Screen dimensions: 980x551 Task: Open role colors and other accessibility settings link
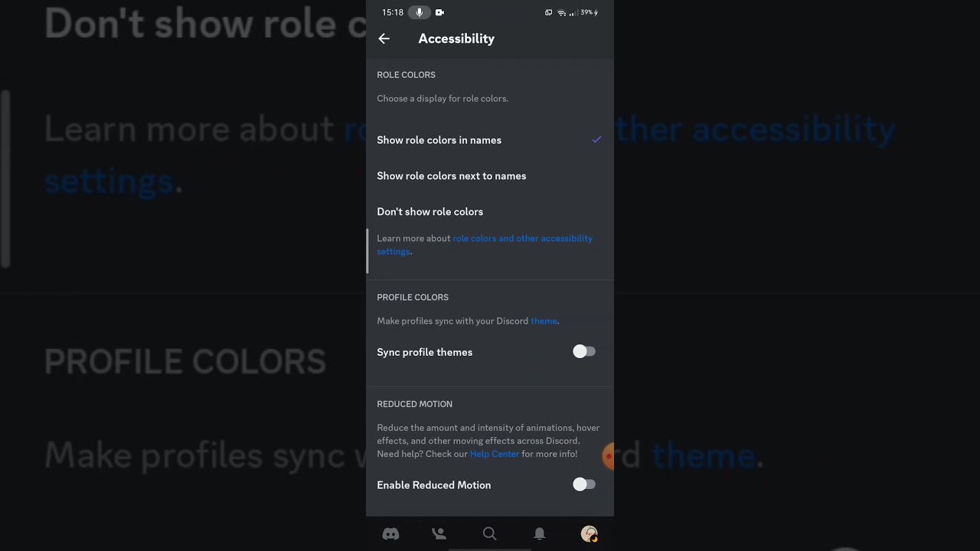[485, 245]
